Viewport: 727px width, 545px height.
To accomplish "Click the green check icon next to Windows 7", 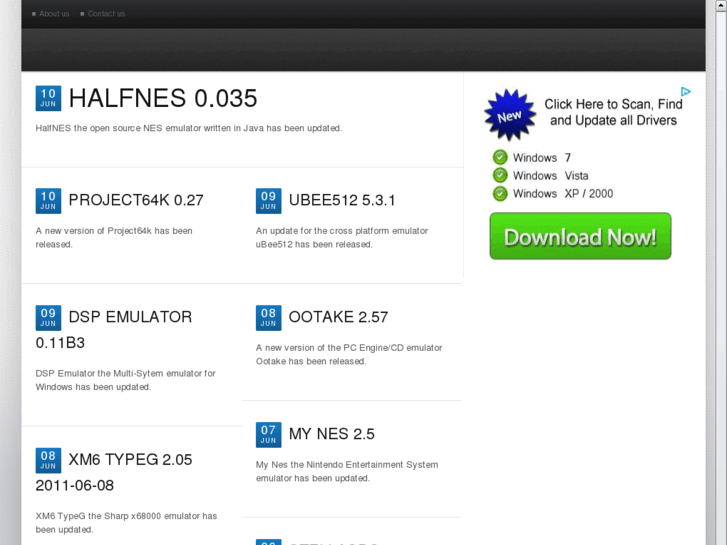I will tap(500, 157).
